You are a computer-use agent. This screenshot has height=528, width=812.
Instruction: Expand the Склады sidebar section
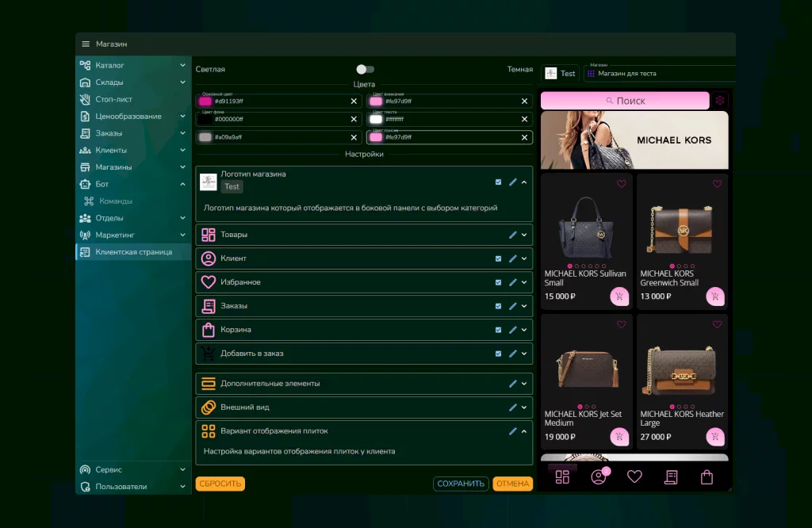tap(183, 82)
